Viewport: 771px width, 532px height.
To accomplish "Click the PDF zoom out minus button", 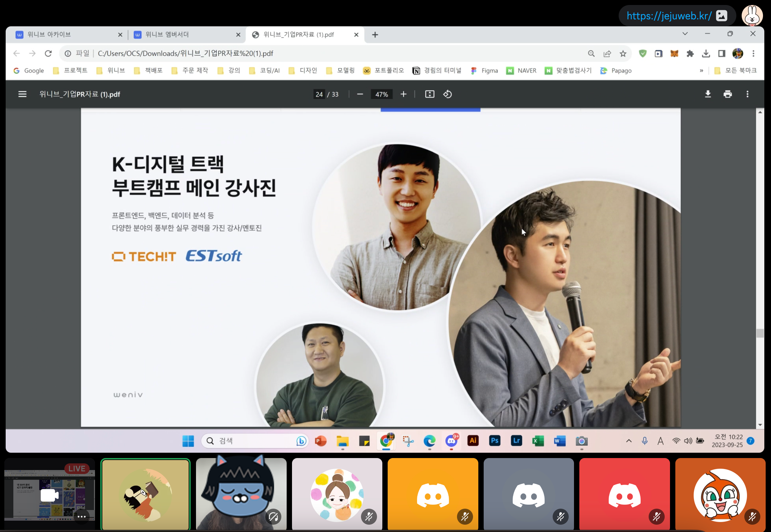I will 360,94.
